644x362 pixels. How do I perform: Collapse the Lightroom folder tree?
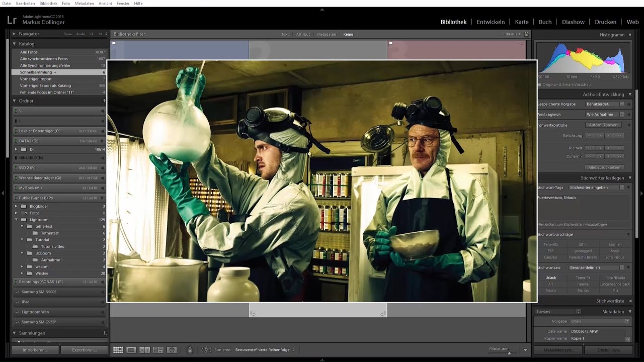pyautogui.click(x=17, y=220)
